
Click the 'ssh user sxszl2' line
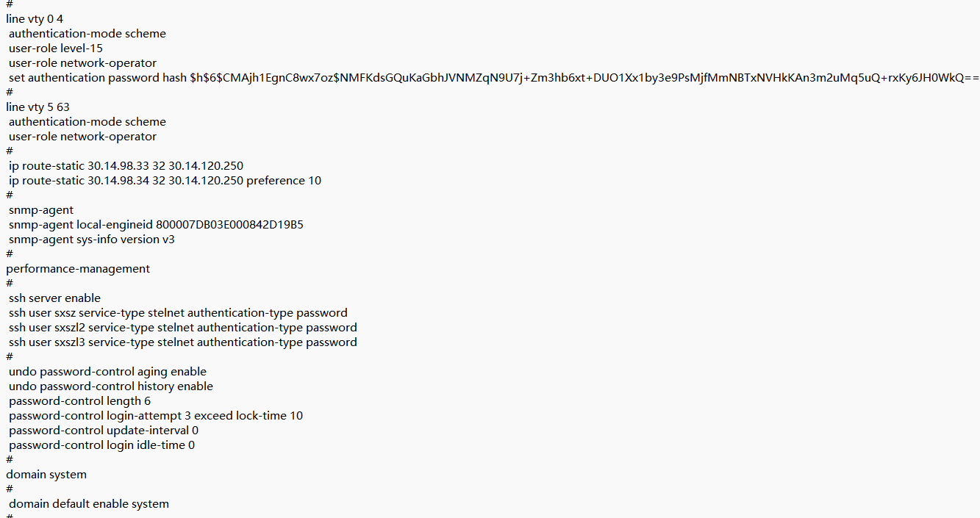click(183, 327)
